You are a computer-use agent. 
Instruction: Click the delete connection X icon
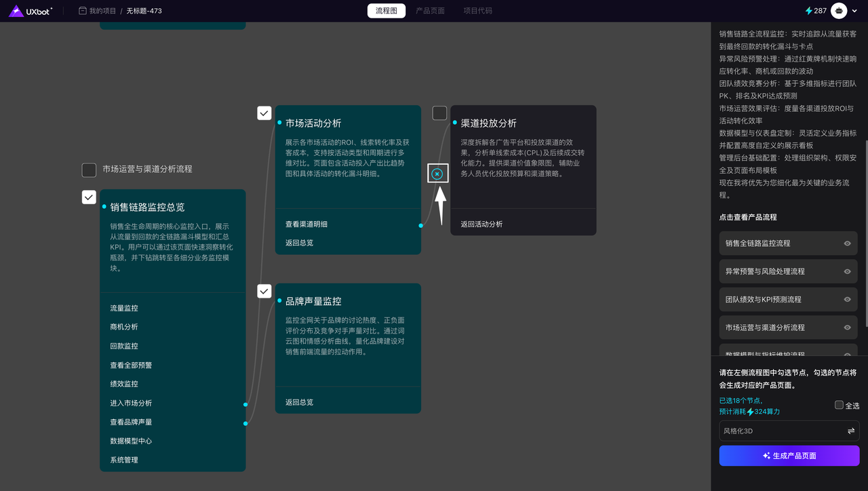(437, 174)
